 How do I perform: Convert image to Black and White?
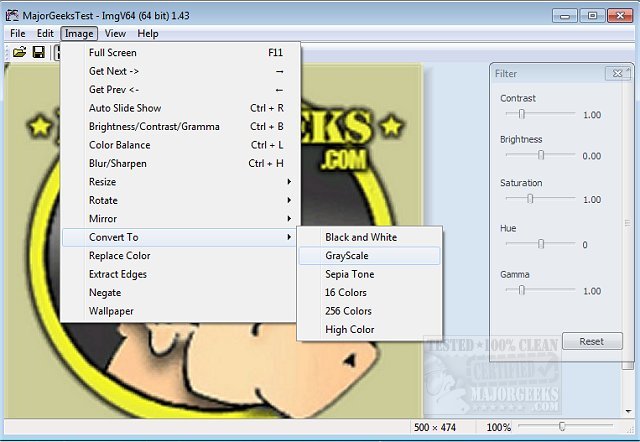pos(369,237)
